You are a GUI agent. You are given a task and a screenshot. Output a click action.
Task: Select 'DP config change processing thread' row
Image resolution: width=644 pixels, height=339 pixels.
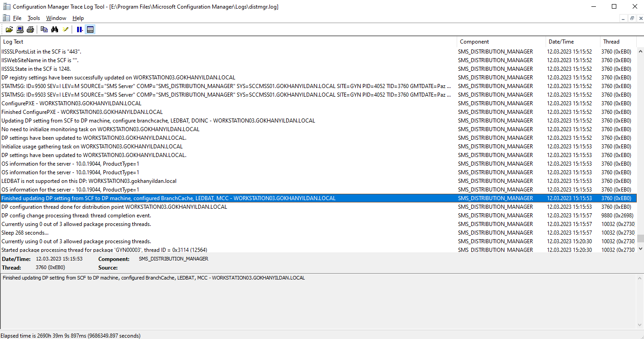point(318,216)
